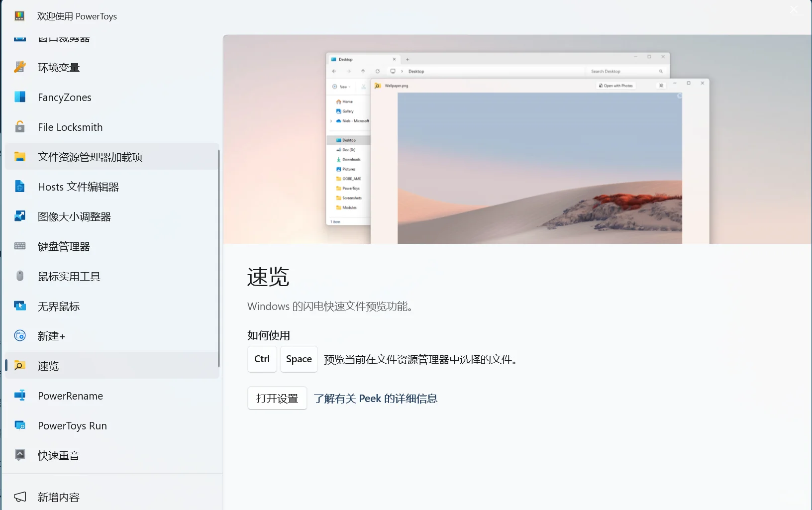Screen dimensions: 812x510
Task: Switch to 文件资源管理器加载项 page
Action: [x=112, y=157]
